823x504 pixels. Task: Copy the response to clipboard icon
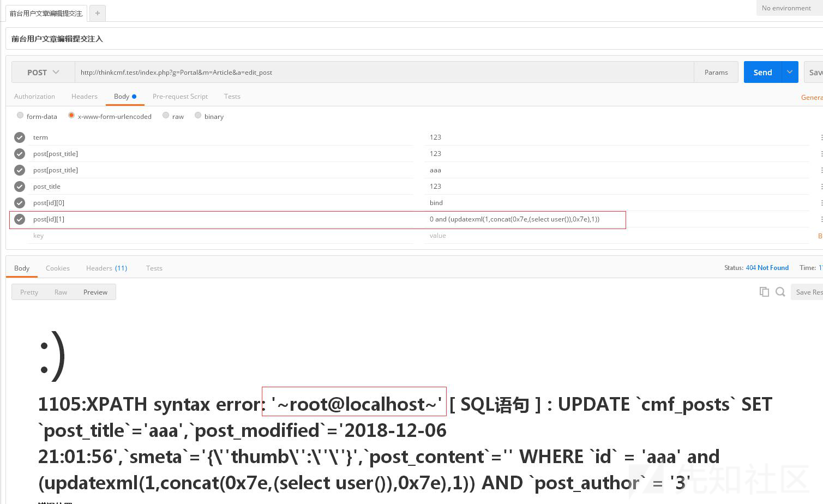pos(764,292)
